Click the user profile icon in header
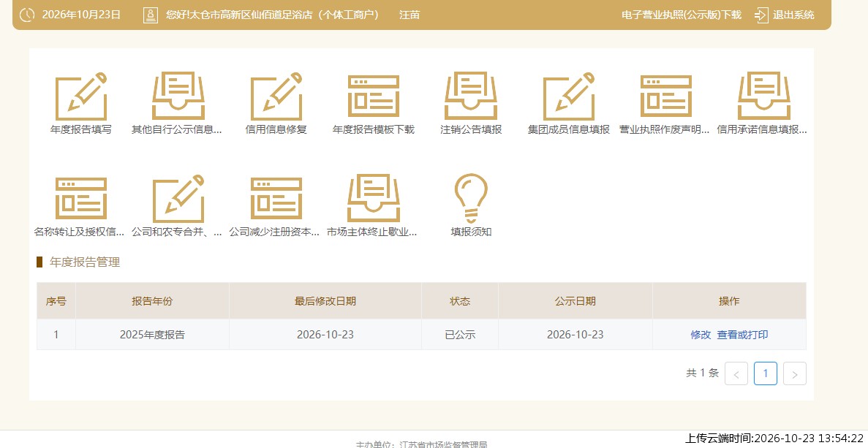Image resolution: width=868 pixels, height=448 pixels. pyautogui.click(x=151, y=15)
